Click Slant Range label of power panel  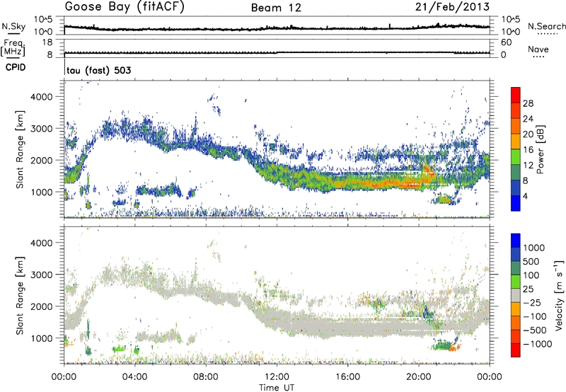click(x=20, y=149)
